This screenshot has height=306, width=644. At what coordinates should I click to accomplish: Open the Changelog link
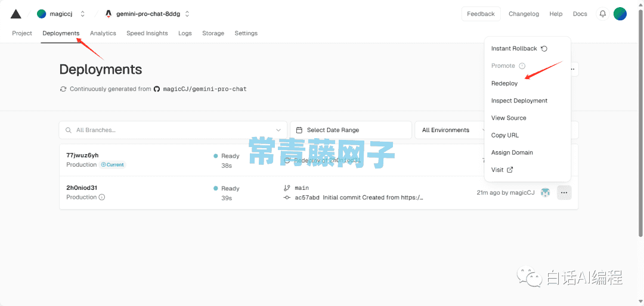tap(524, 14)
